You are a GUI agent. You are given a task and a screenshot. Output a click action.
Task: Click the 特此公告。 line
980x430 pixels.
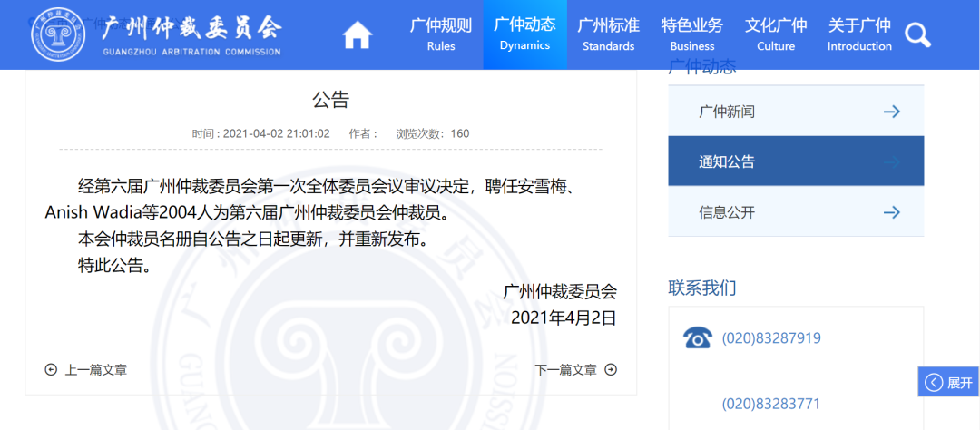114,266
